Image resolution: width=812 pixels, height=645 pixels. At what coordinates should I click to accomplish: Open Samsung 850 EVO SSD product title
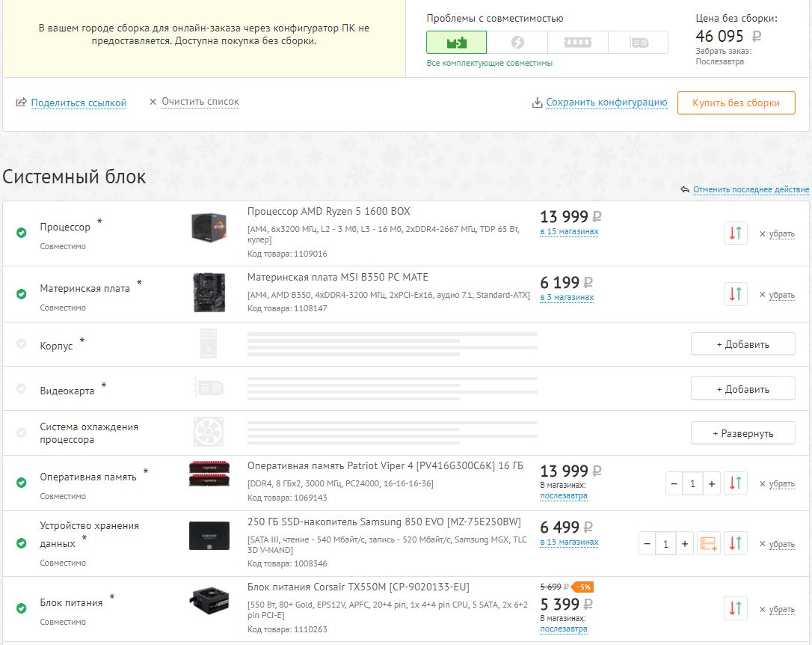pos(384,522)
